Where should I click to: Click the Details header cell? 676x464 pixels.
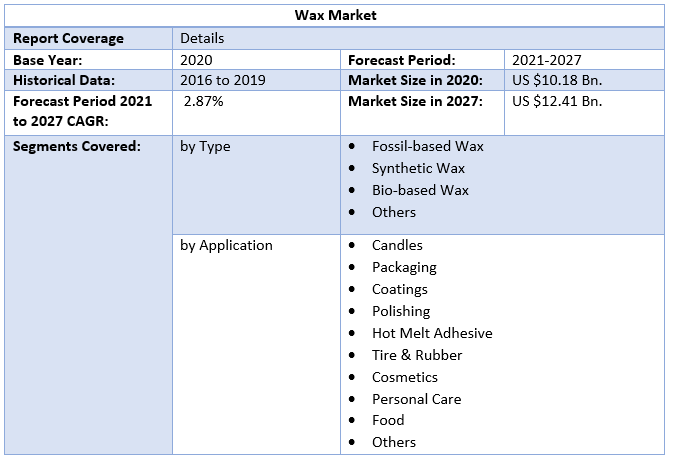click(202, 38)
